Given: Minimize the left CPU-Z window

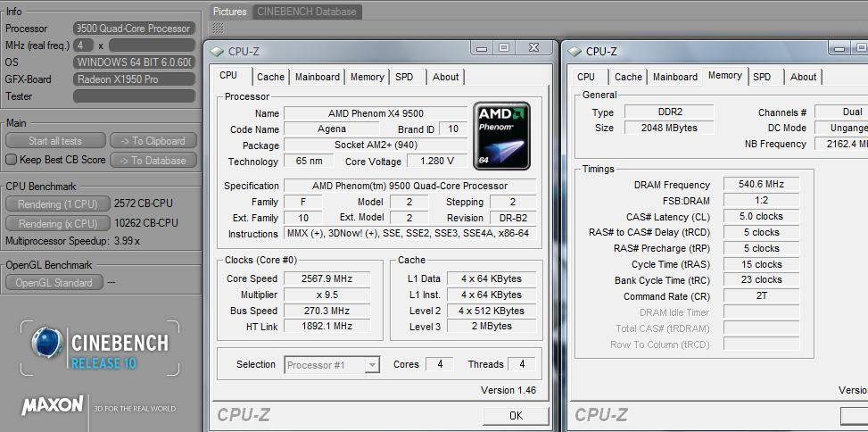Looking at the screenshot, I should pos(482,48).
